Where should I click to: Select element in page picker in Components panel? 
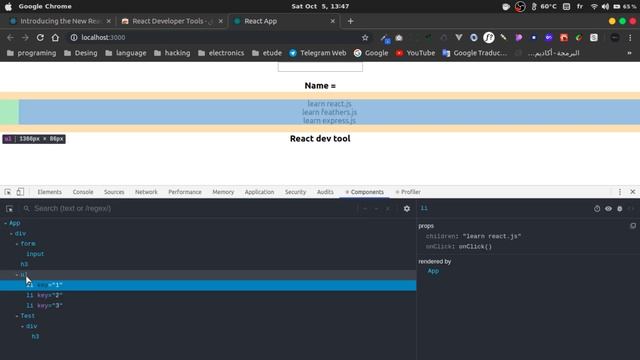point(9,209)
